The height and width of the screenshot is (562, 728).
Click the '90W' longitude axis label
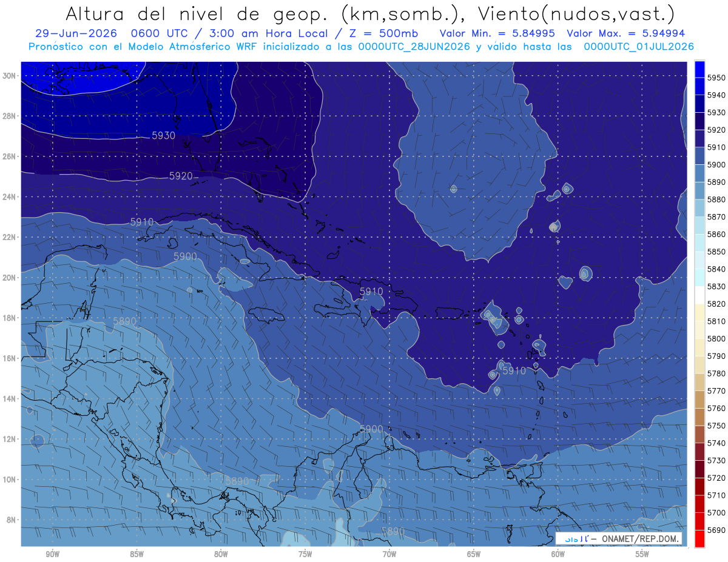click(52, 554)
